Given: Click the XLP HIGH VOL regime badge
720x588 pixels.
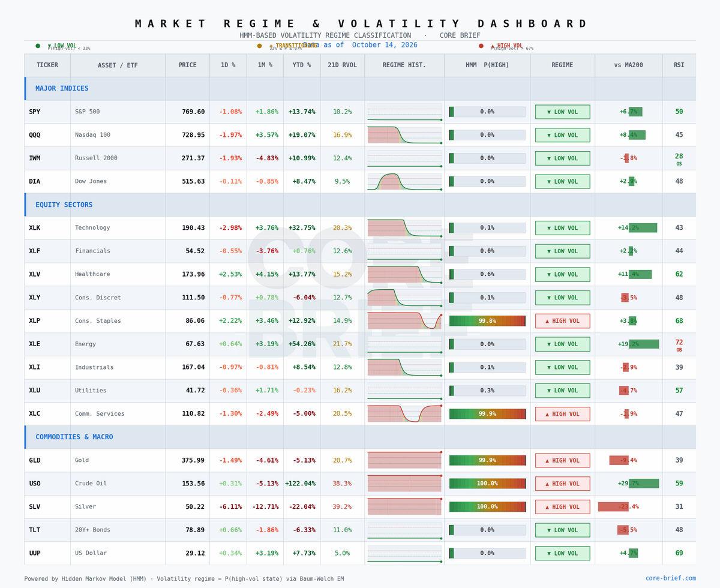Looking at the screenshot, I should pos(563,321).
